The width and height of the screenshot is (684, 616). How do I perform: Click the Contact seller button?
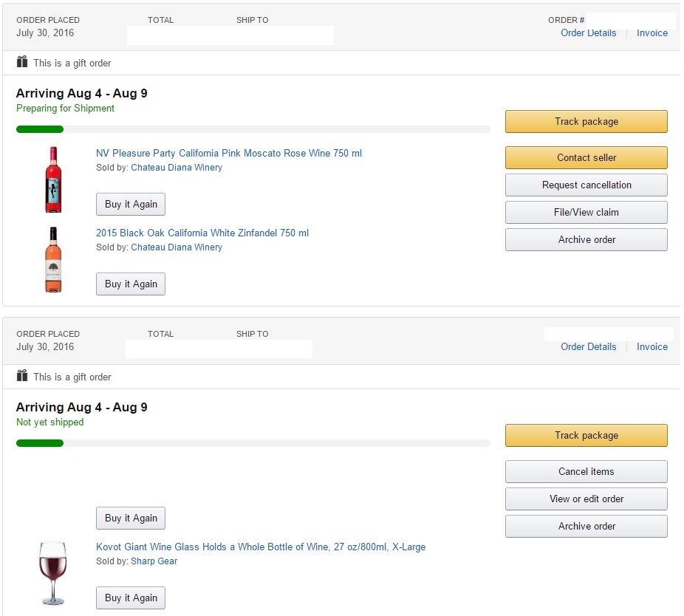[x=586, y=157]
